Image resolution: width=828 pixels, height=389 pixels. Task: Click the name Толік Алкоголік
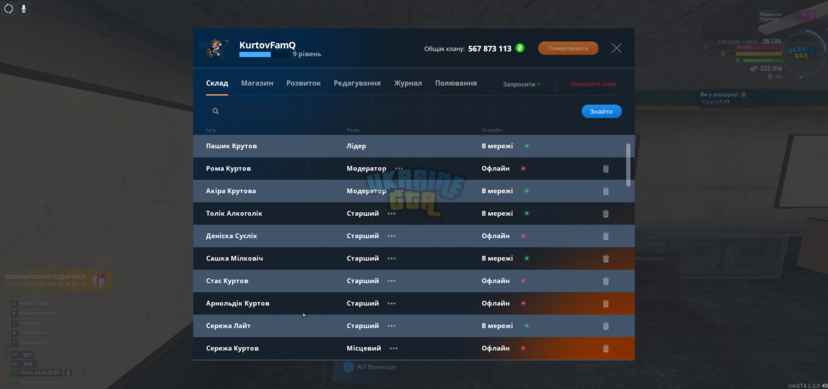coord(234,214)
